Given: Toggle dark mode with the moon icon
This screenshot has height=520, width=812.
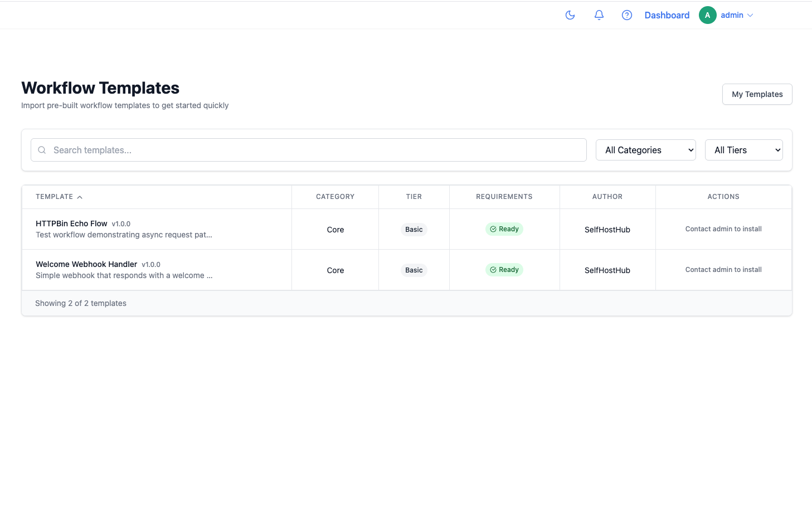Looking at the screenshot, I should click(x=570, y=15).
